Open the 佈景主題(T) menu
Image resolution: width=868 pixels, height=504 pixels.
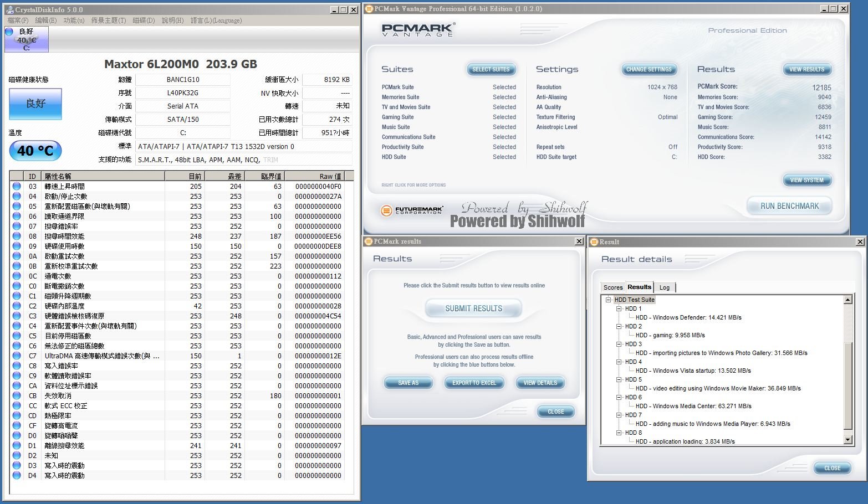(x=109, y=20)
